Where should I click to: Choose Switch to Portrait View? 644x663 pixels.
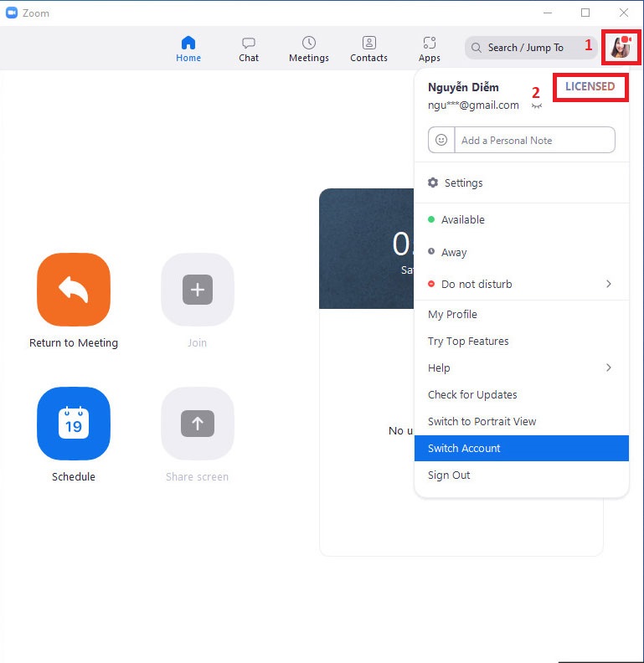[521, 422]
